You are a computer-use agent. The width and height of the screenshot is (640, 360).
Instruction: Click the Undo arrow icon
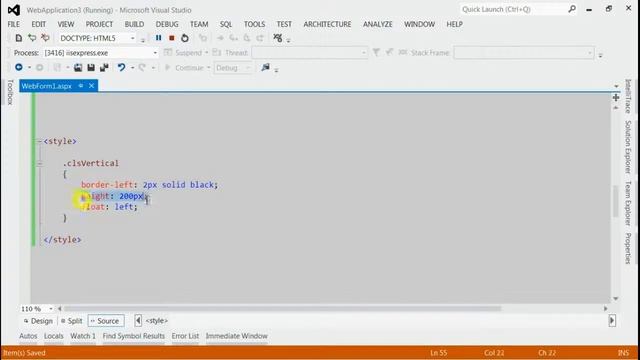(121, 67)
